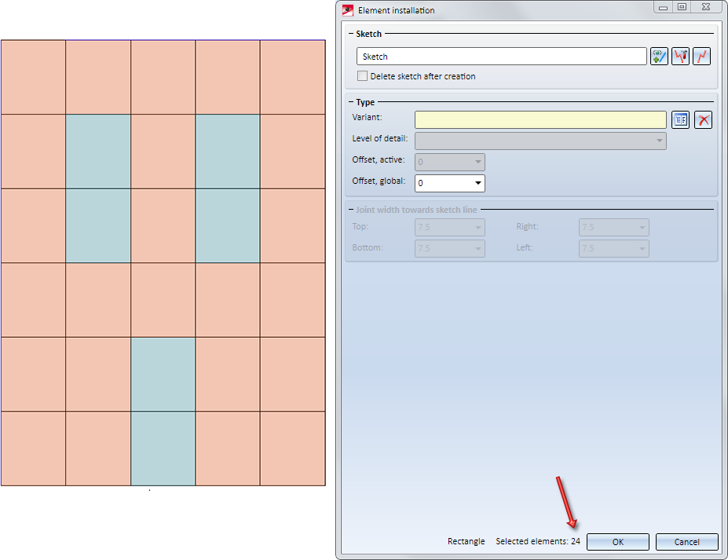The height and width of the screenshot is (560, 728).
Task: Click the select sketch polyline icon
Action: tap(701, 57)
